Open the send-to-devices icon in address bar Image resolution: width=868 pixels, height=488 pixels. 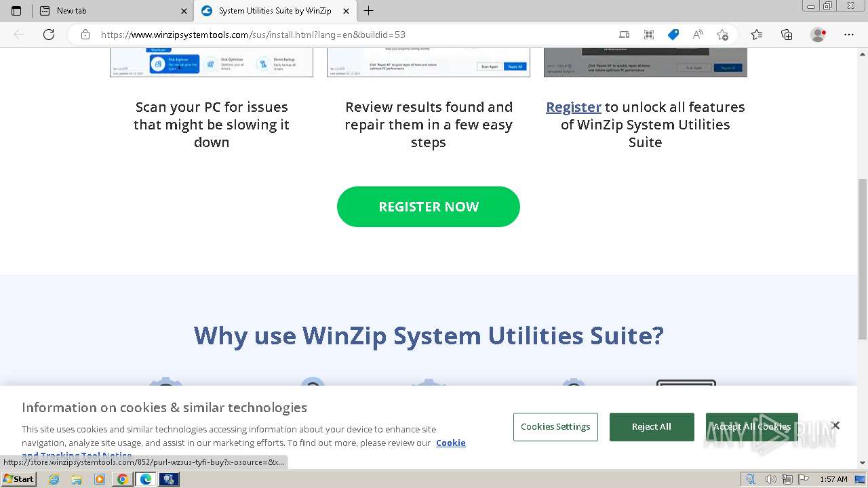point(624,35)
